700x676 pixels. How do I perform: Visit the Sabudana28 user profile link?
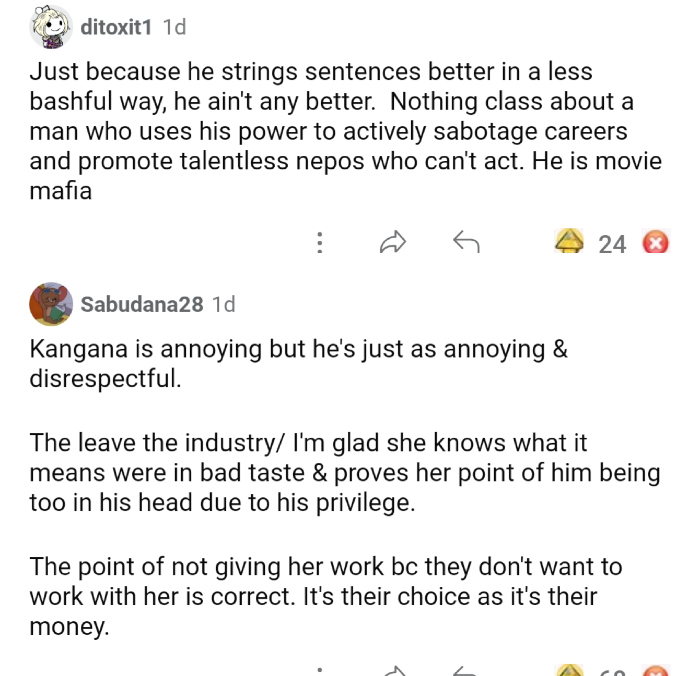[x=142, y=304]
